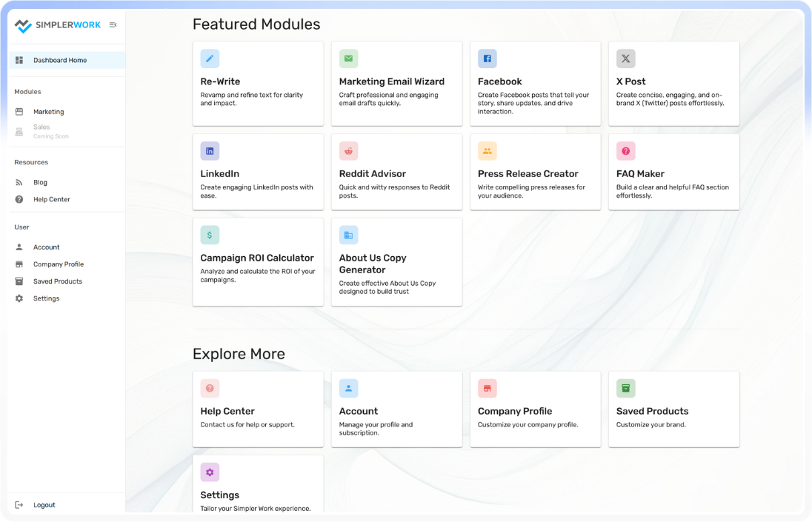Open the Reddit Advisor title
The height and width of the screenshot is (522, 812).
(373, 174)
